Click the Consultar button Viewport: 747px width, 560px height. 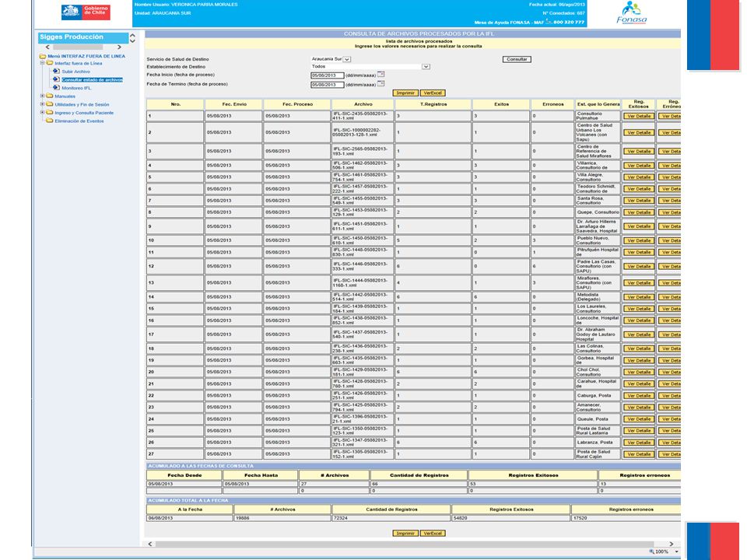point(517,60)
